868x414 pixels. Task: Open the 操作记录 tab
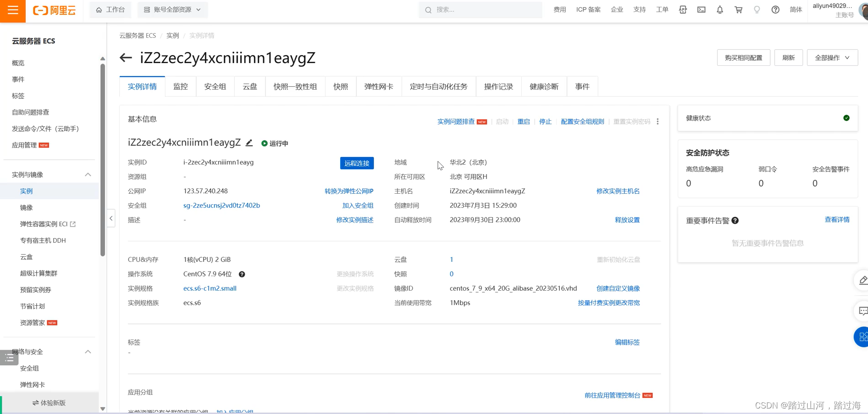(498, 86)
